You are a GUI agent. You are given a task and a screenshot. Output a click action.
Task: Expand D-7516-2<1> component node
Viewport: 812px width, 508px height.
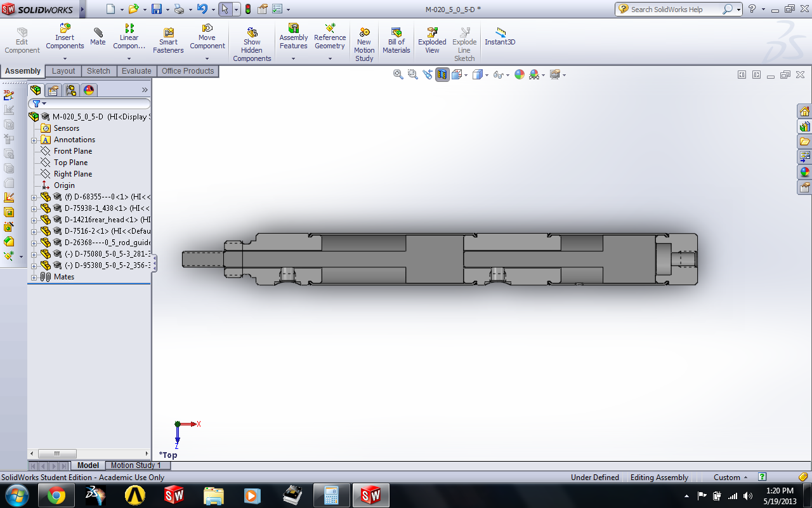(x=34, y=231)
